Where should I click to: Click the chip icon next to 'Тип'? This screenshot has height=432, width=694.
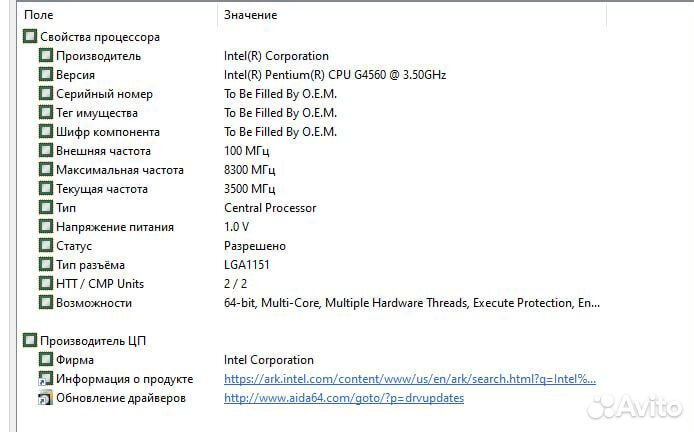click(46, 207)
